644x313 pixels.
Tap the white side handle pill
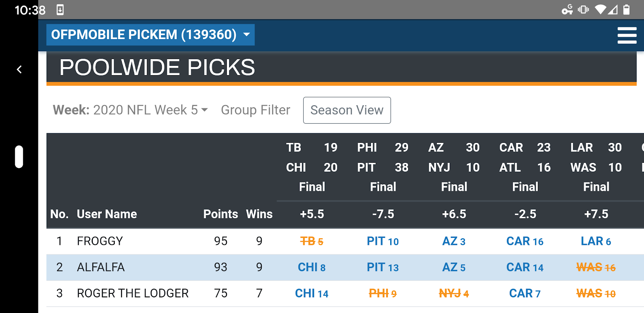point(19,157)
